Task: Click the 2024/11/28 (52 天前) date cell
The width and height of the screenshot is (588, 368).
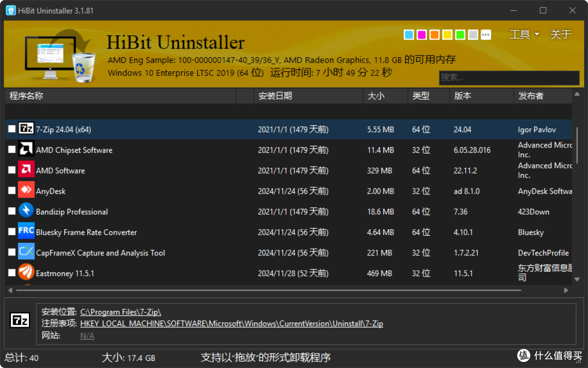Action: coord(293,273)
